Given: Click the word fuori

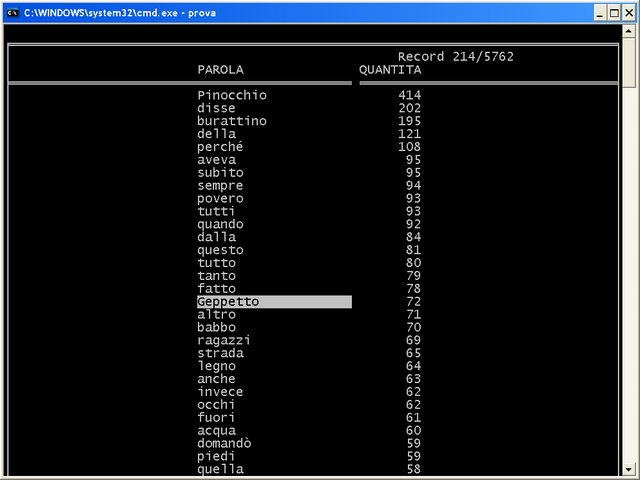Looking at the screenshot, I should coord(216,418).
